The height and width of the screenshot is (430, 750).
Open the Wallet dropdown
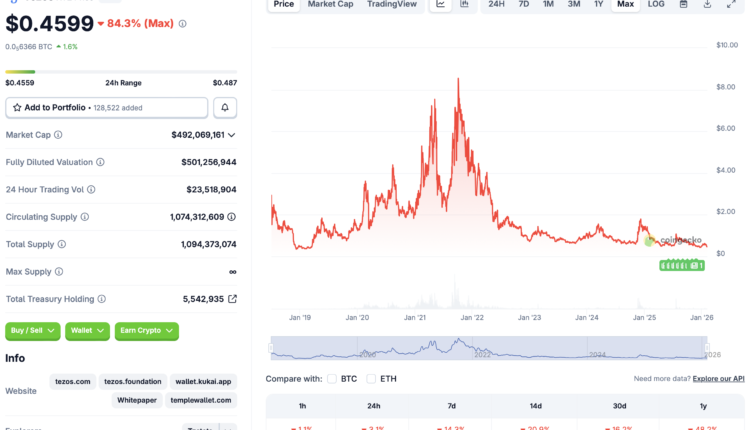(x=87, y=331)
